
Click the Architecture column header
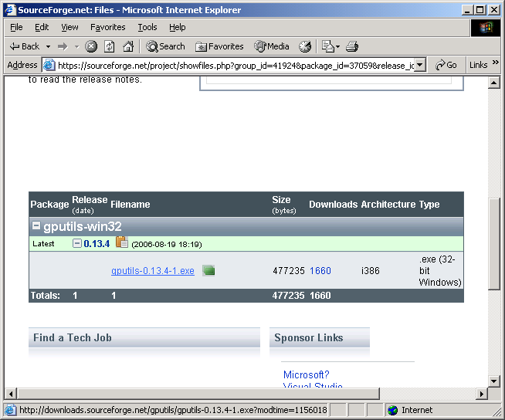pyautogui.click(x=388, y=204)
